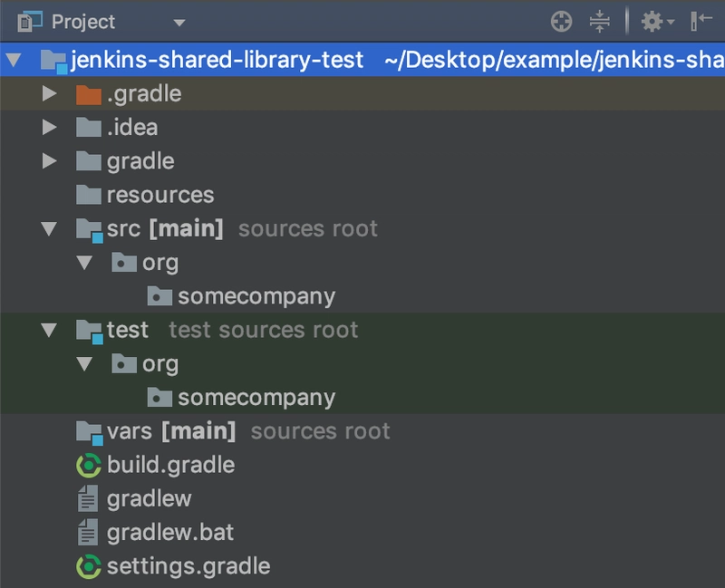Select 'somecompany' package name under test
Viewport: 725px width, 588px height.
(x=256, y=398)
